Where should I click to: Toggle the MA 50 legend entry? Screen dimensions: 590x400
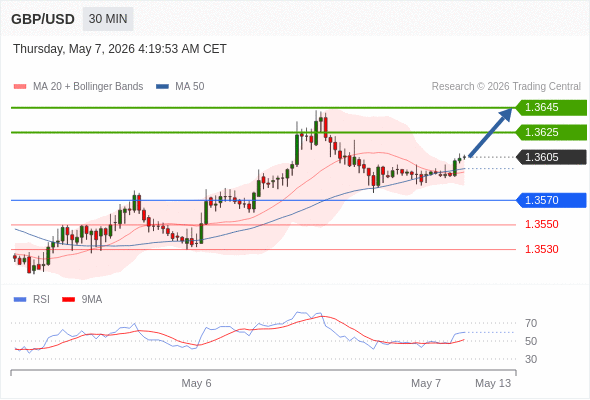tap(180, 87)
